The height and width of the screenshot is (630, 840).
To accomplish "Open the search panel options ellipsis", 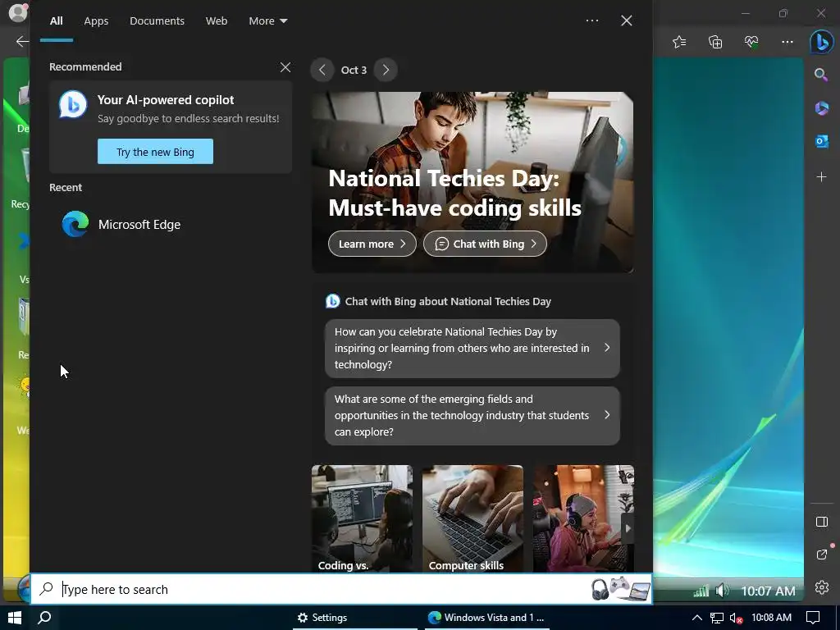I will pos(592,21).
